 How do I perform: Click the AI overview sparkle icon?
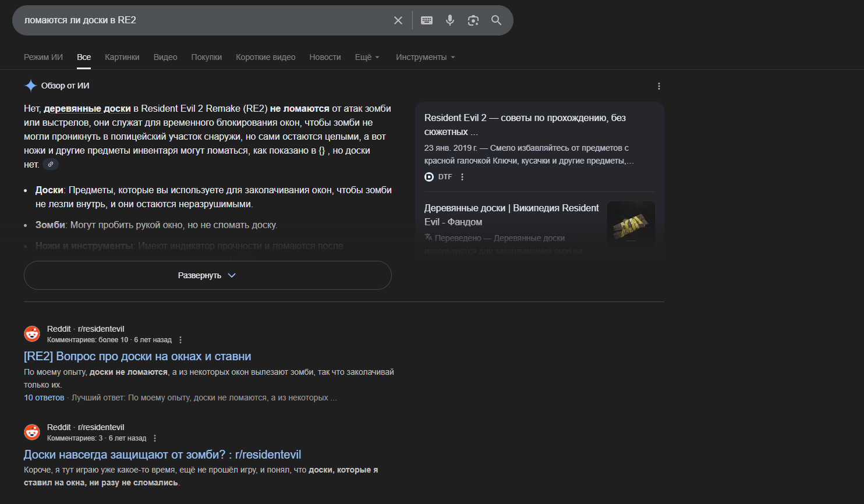point(31,86)
